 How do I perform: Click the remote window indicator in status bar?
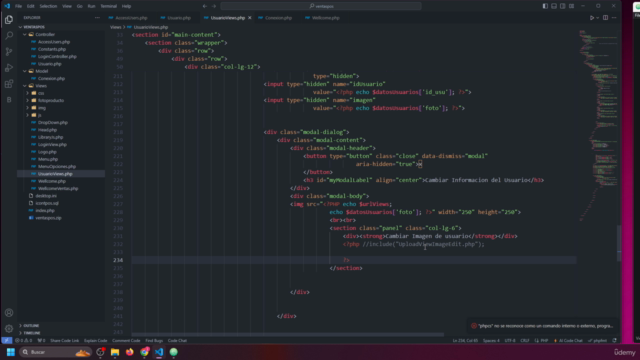[x=7, y=340]
